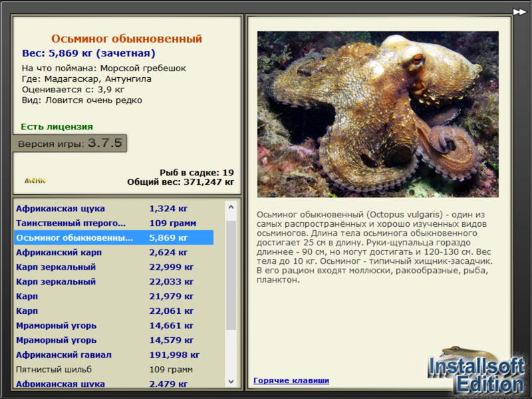532x399 pixels.
Task: Click the Общий вес: 371,247 кг text
Action: (180, 182)
